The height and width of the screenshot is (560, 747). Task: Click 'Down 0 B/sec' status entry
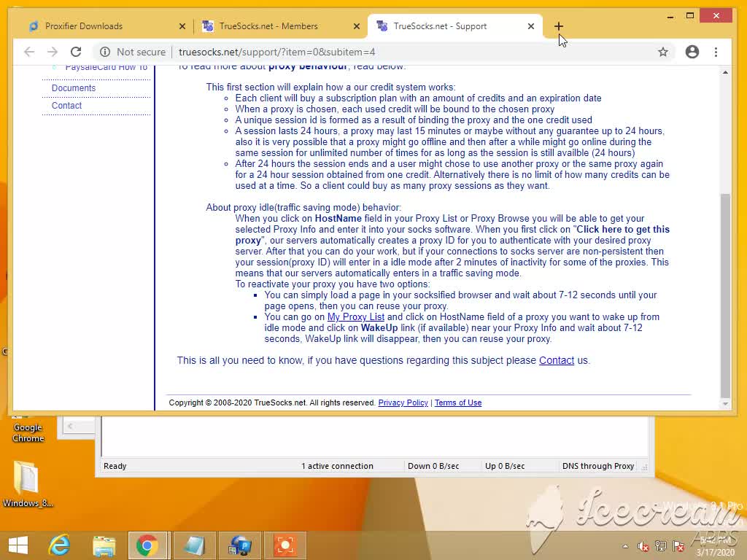[x=433, y=466]
